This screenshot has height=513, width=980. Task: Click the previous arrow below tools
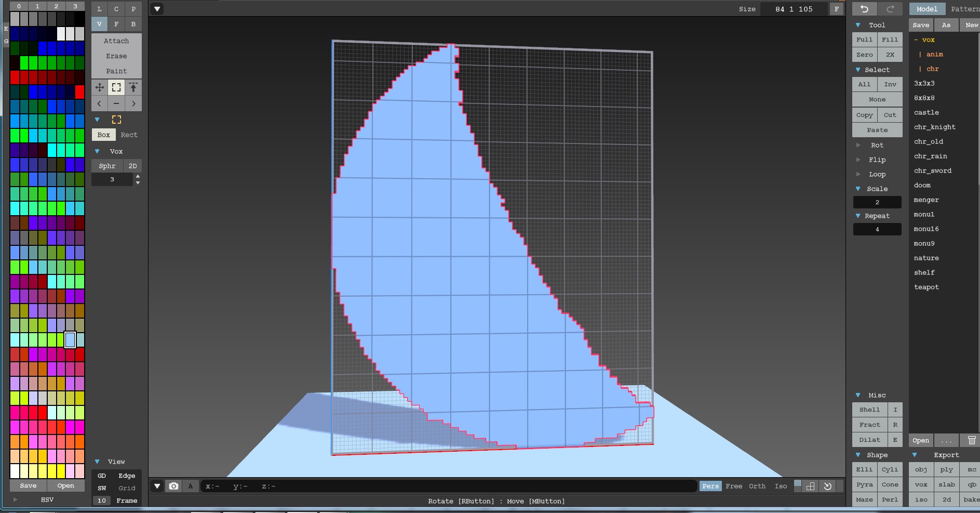[x=99, y=103]
